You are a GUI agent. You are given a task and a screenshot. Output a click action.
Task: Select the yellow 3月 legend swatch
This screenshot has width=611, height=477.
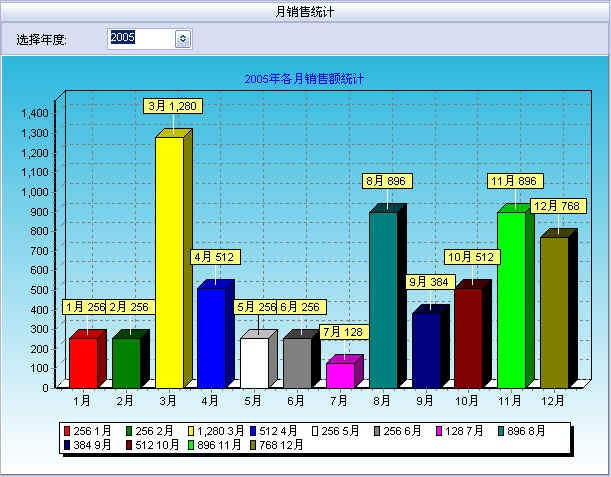coord(190,431)
